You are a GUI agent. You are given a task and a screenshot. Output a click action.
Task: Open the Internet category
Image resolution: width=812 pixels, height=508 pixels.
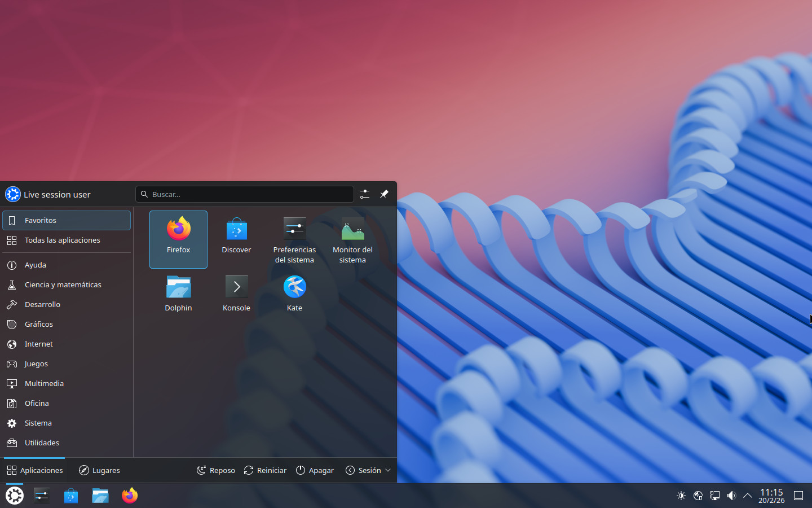coord(39,344)
